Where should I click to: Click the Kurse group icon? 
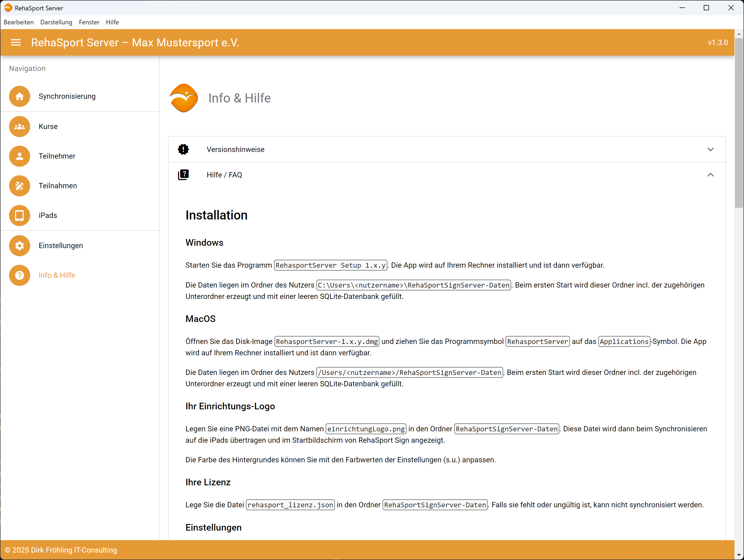coord(20,127)
